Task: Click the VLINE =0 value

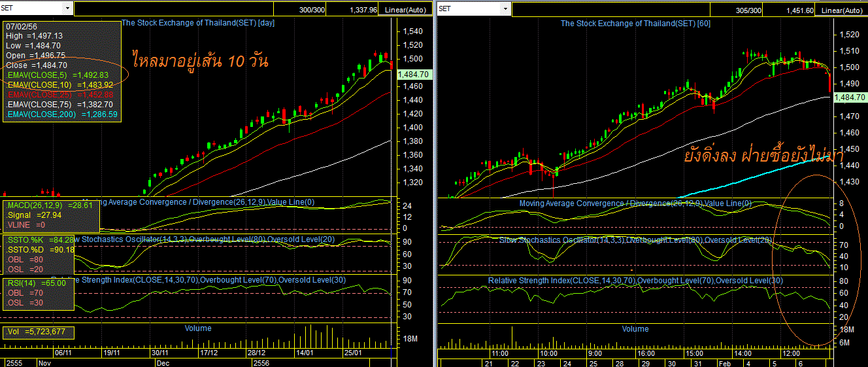Action: point(26,224)
